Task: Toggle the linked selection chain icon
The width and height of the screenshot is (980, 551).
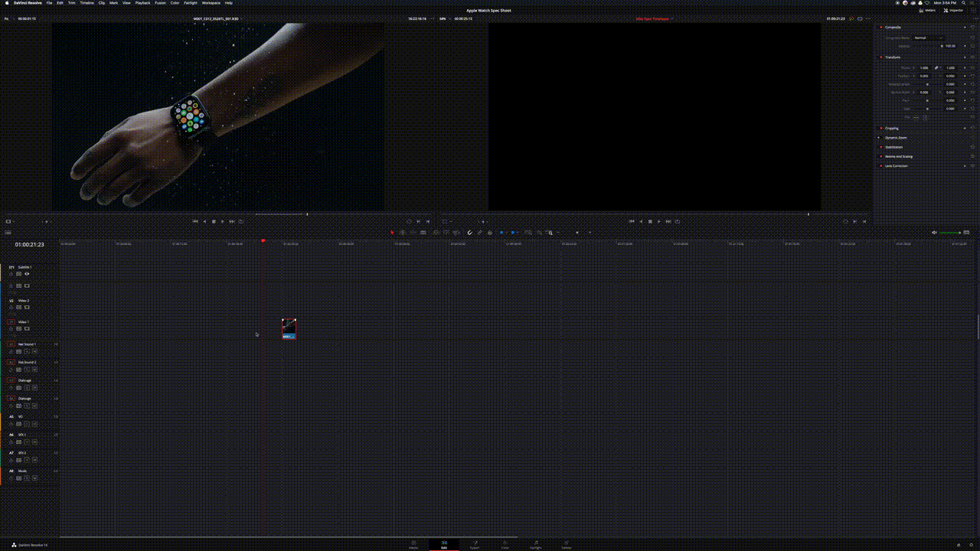Action: coord(480,232)
